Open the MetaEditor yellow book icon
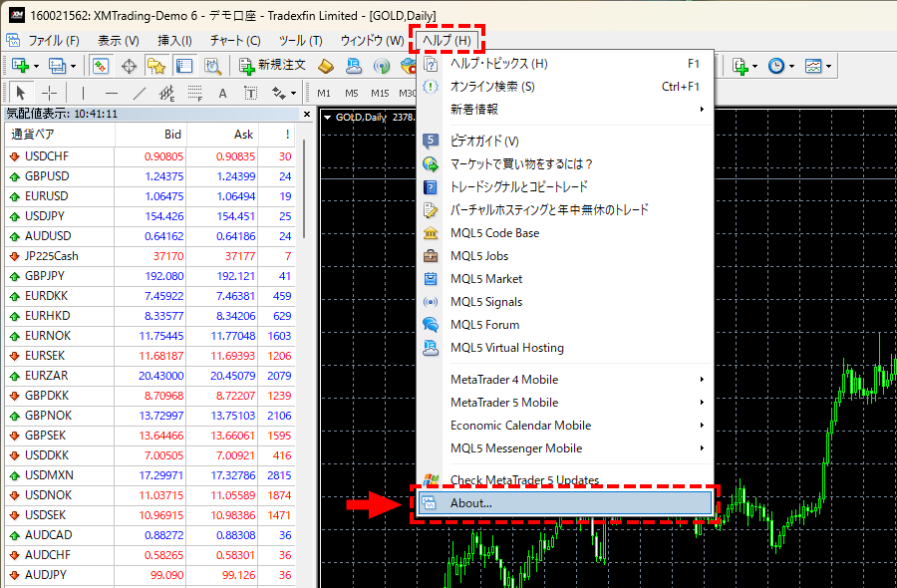Viewport: 897px width, 588px height. pyautogui.click(x=326, y=66)
